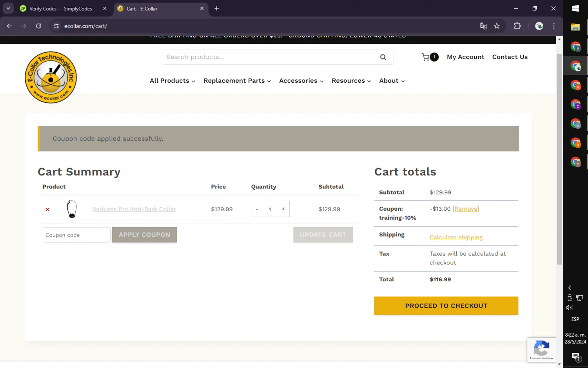Click the translate page icon

[x=483, y=26]
